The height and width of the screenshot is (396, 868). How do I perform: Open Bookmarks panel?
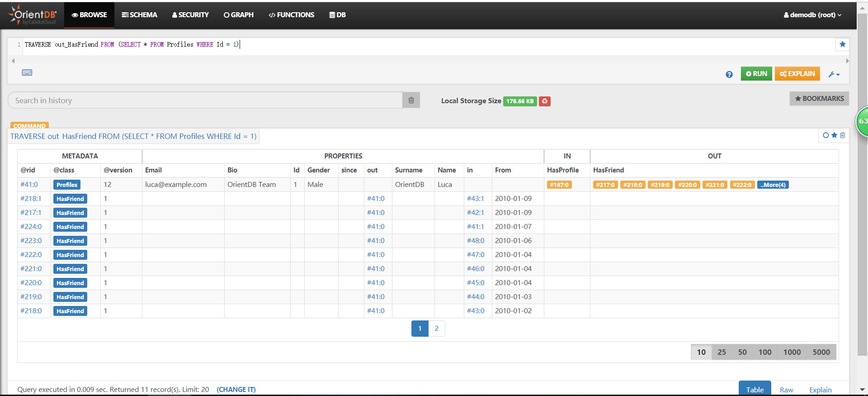pos(819,99)
